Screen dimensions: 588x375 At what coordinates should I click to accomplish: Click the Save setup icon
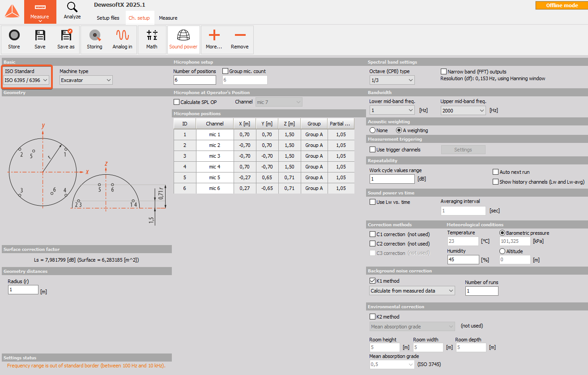(40, 40)
